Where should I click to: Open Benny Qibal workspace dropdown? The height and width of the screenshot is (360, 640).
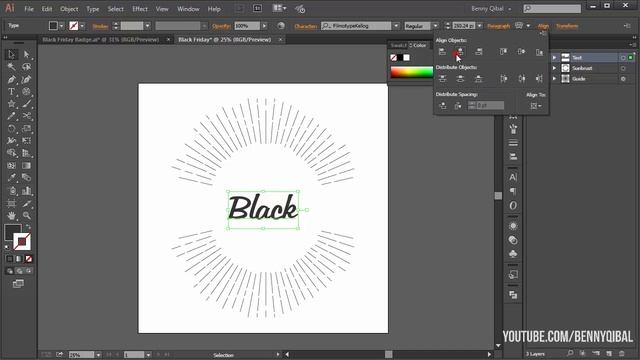point(491,9)
